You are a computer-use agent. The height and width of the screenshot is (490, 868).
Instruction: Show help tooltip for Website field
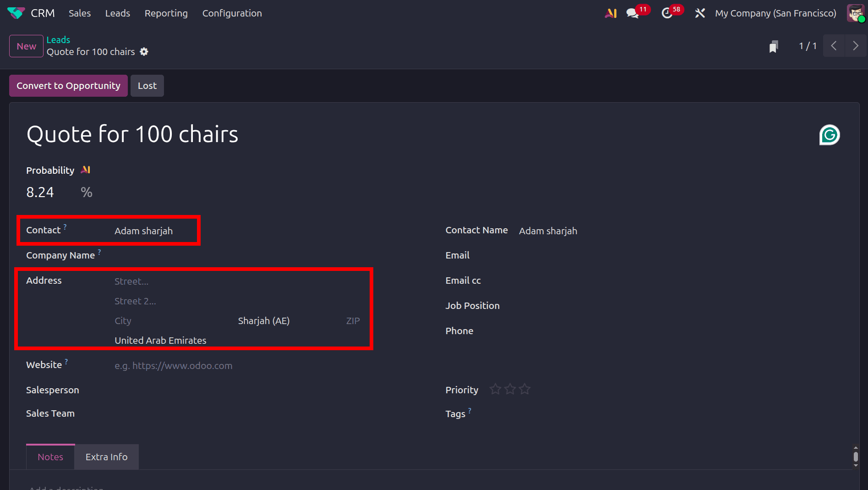coord(66,361)
